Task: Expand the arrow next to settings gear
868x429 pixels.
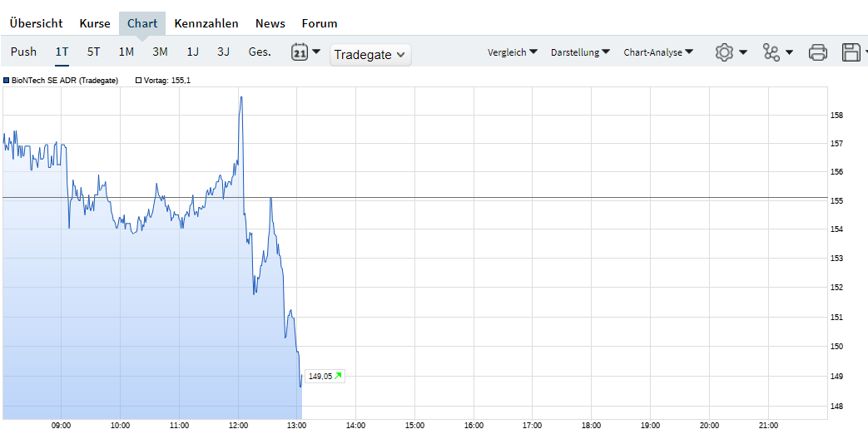Action: 743,52
